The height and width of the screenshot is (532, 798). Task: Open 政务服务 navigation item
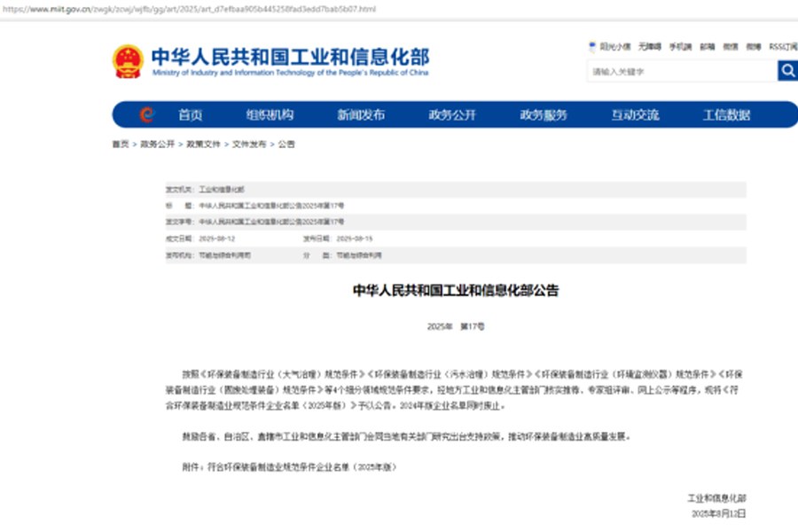coord(544,115)
